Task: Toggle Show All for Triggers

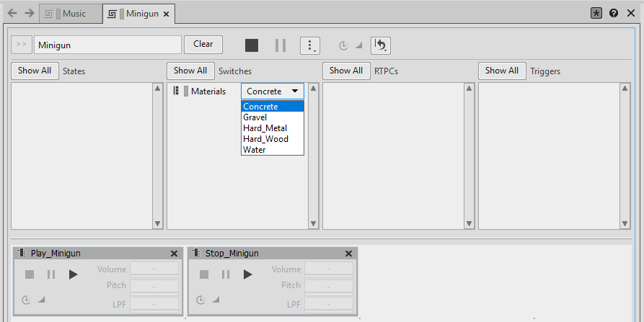Action: (x=502, y=71)
